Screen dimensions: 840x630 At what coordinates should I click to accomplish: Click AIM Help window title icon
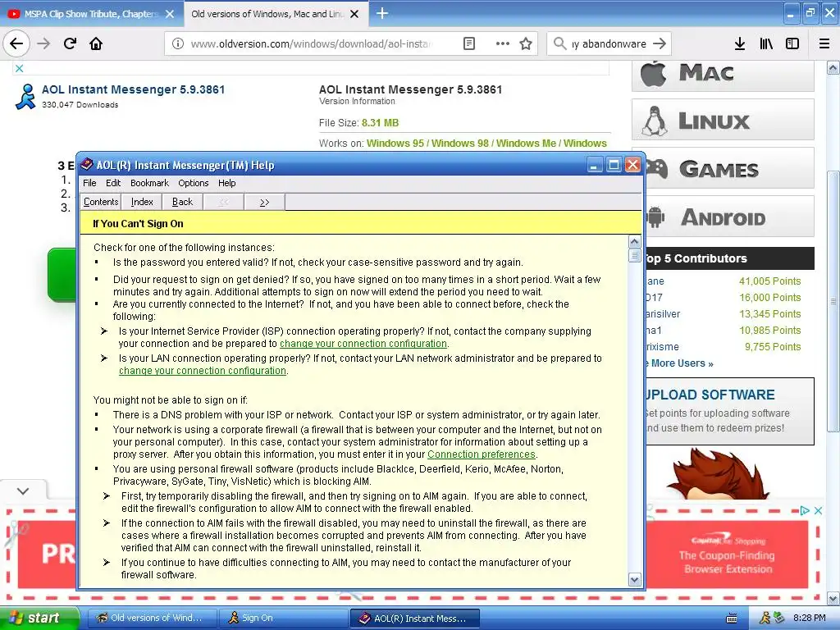click(x=86, y=164)
